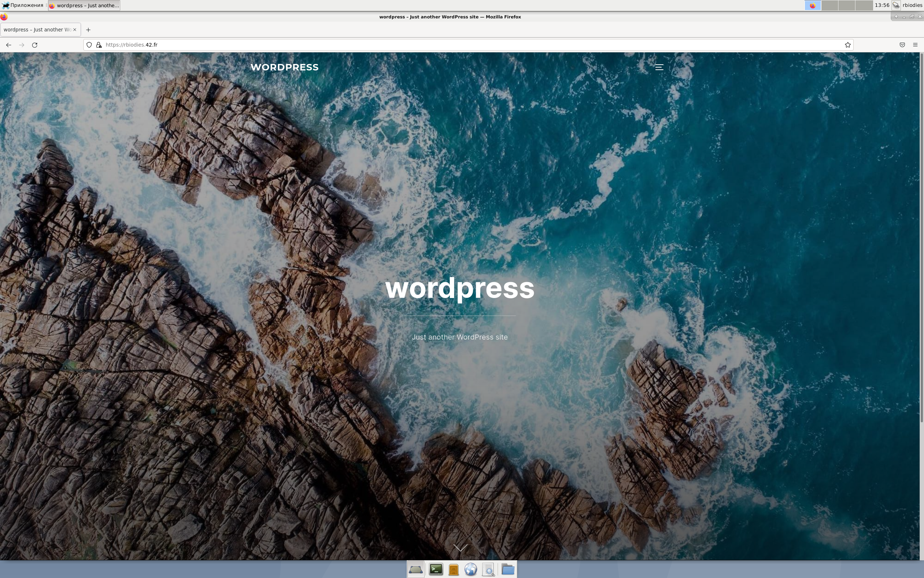The width and height of the screenshot is (924, 578).
Task: Open the application finder magnifier icon
Action: point(488,570)
